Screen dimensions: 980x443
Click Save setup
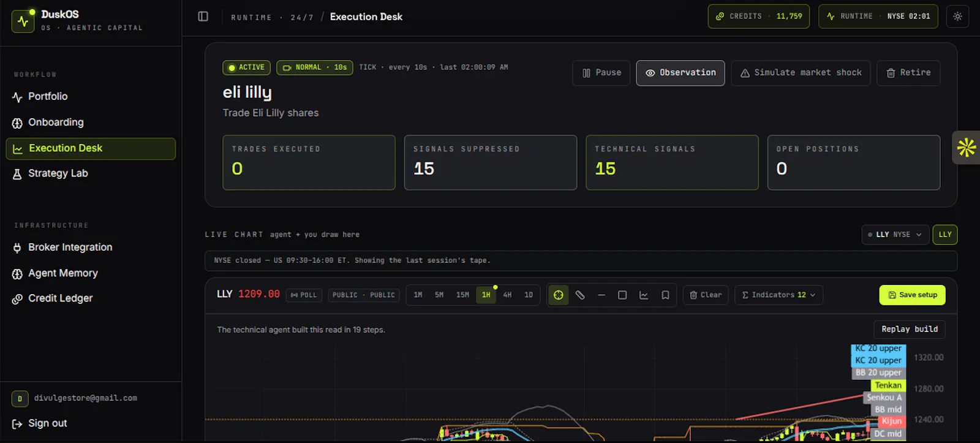912,295
